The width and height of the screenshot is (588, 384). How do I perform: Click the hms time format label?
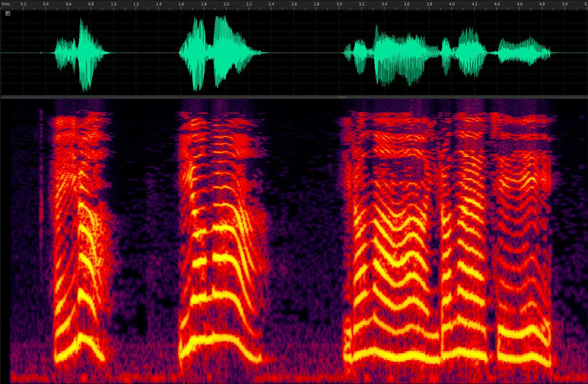pos(5,4)
